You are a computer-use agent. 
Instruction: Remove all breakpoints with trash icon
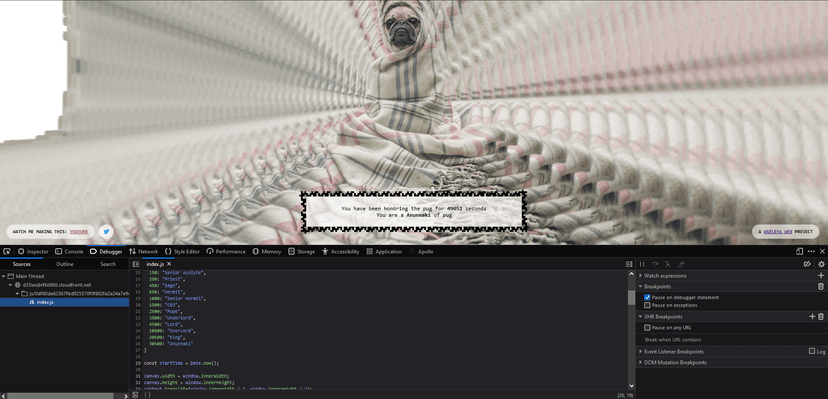point(821,287)
